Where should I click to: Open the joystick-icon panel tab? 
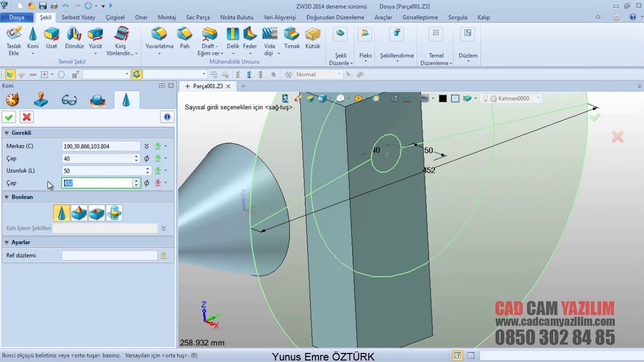point(41,100)
